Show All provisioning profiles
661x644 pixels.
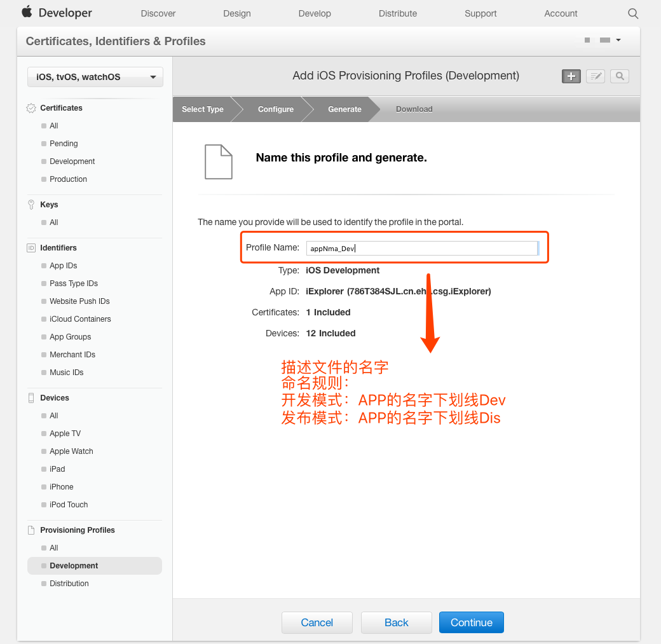coord(54,548)
